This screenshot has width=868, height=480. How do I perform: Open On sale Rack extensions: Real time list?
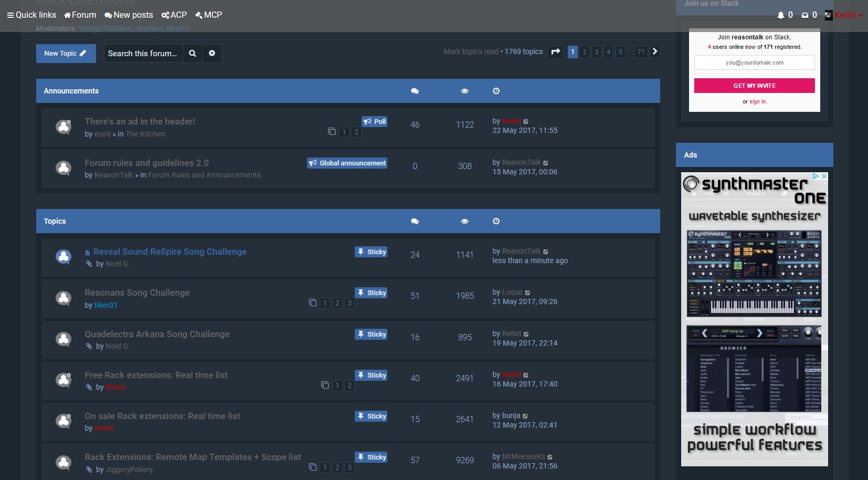(x=163, y=416)
